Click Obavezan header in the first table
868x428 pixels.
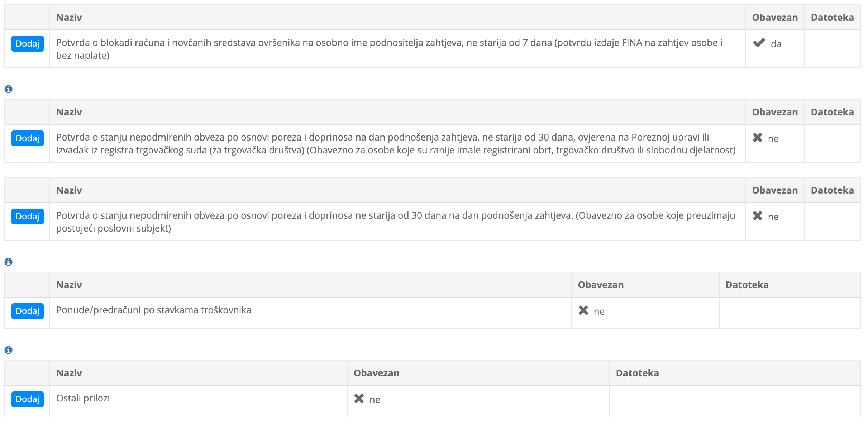[775, 18]
